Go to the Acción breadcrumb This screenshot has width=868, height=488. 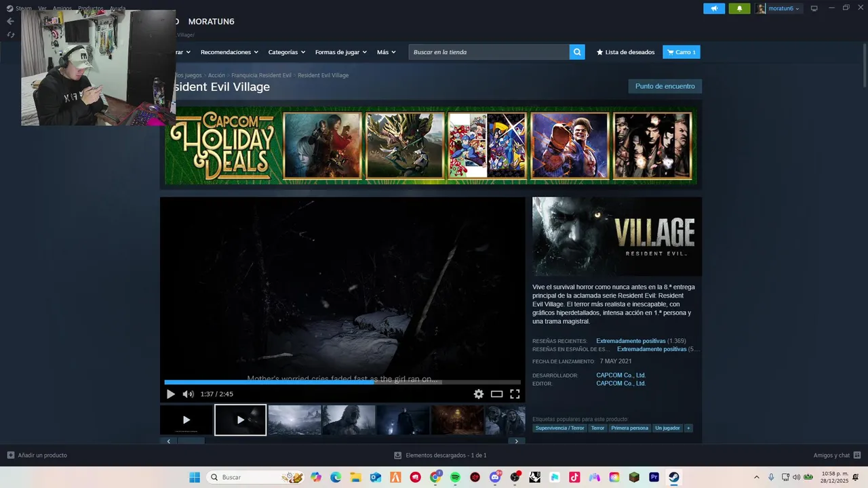click(216, 75)
